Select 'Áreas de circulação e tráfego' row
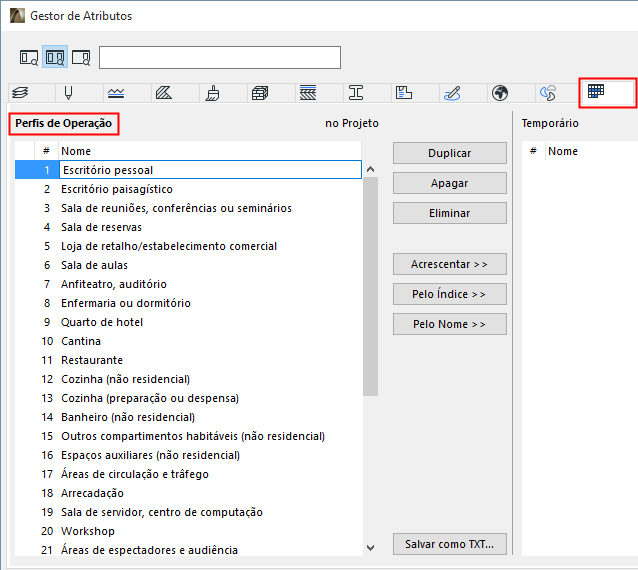638x570 pixels. (x=188, y=474)
